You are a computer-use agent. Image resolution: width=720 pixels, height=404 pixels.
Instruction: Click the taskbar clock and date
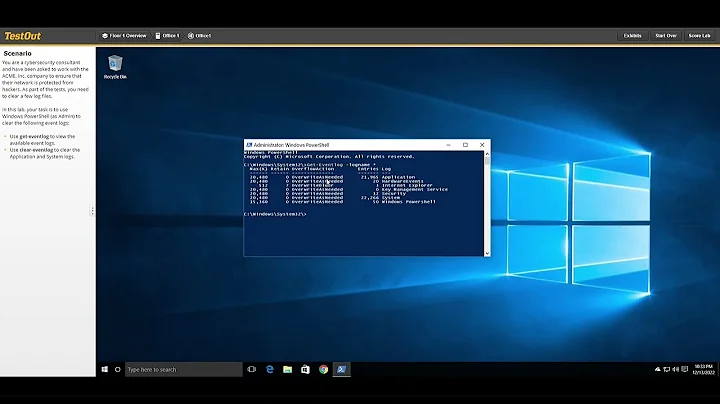coord(703,370)
